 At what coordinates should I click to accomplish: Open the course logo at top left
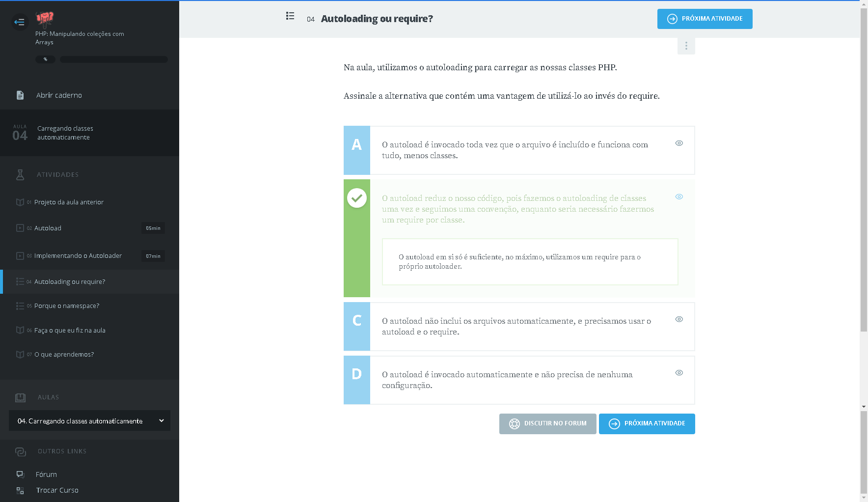point(45,19)
